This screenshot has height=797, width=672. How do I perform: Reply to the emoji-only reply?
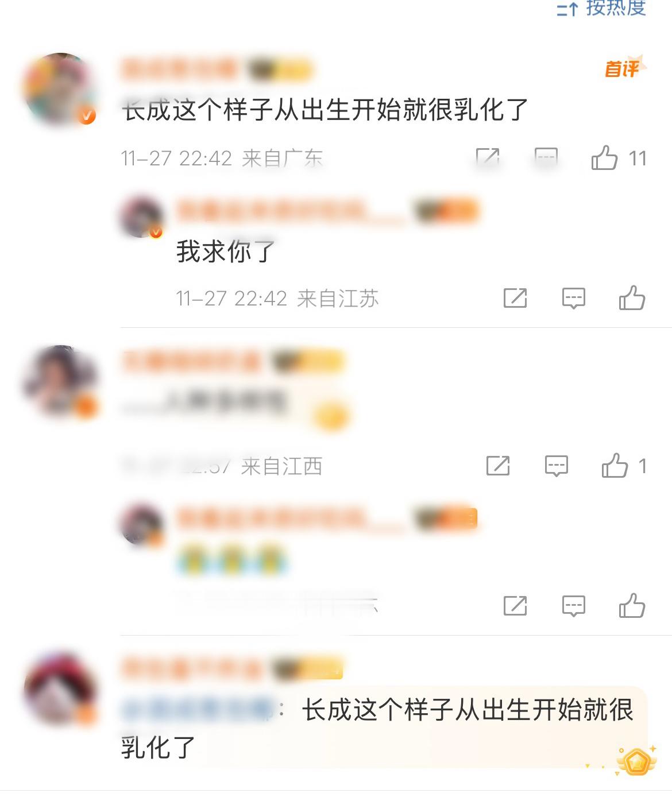point(573,606)
